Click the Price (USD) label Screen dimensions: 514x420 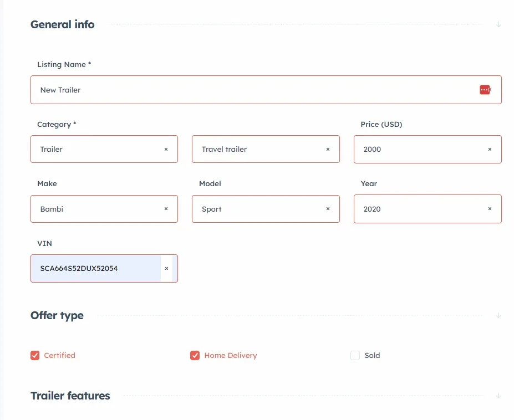pos(381,125)
